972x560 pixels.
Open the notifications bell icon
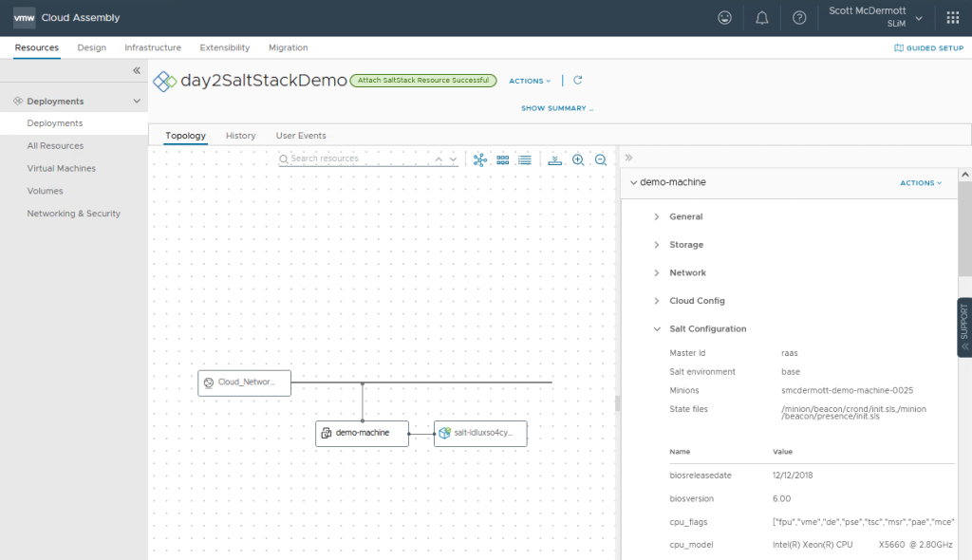point(761,18)
